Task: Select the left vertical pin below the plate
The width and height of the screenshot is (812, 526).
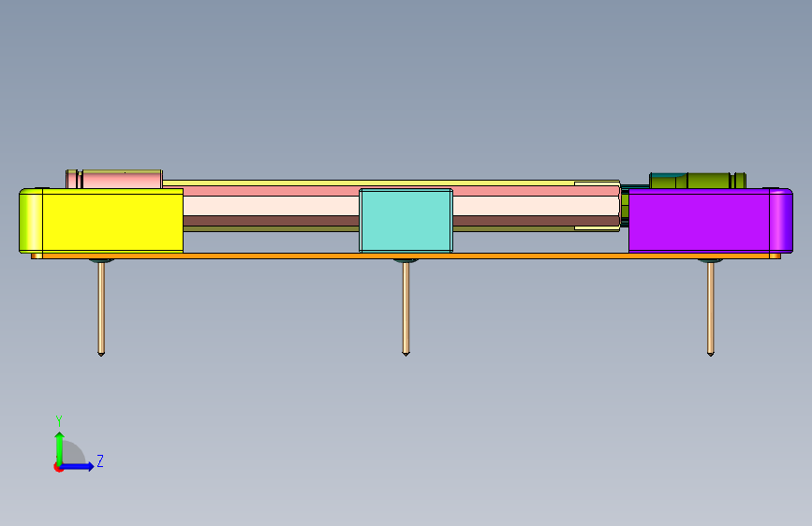Action: point(101,309)
